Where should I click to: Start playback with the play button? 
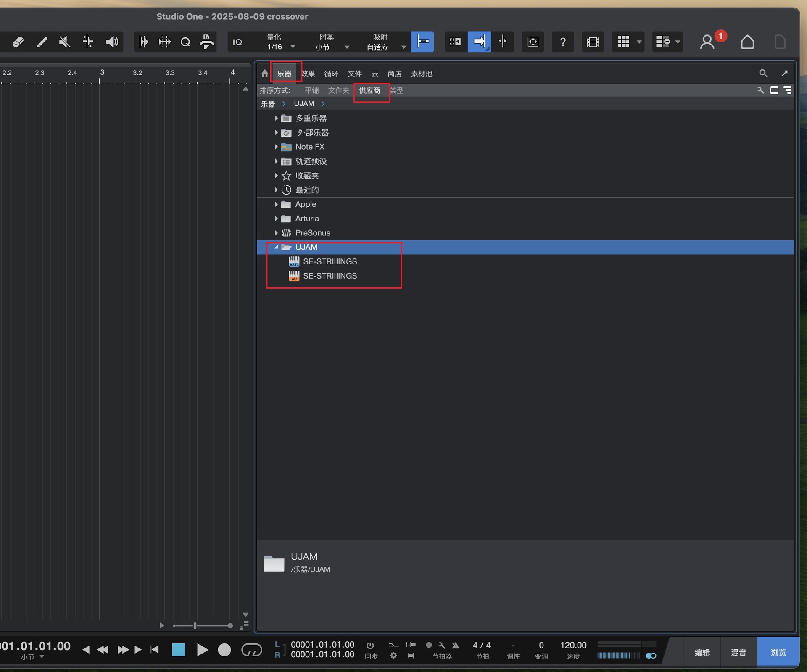point(202,650)
